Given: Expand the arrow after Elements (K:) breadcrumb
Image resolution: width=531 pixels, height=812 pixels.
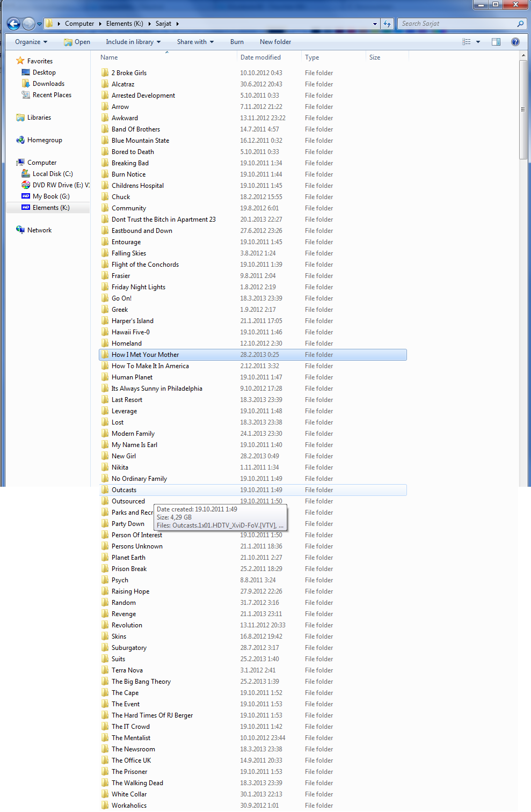Looking at the screenshot, I should tap(149, 24).
